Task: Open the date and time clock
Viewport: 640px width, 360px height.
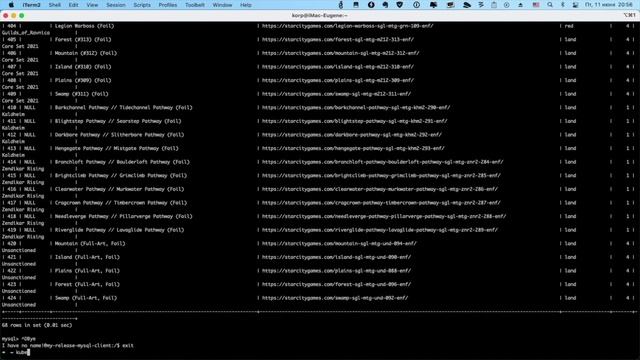Action: click(x=609, y=5)
